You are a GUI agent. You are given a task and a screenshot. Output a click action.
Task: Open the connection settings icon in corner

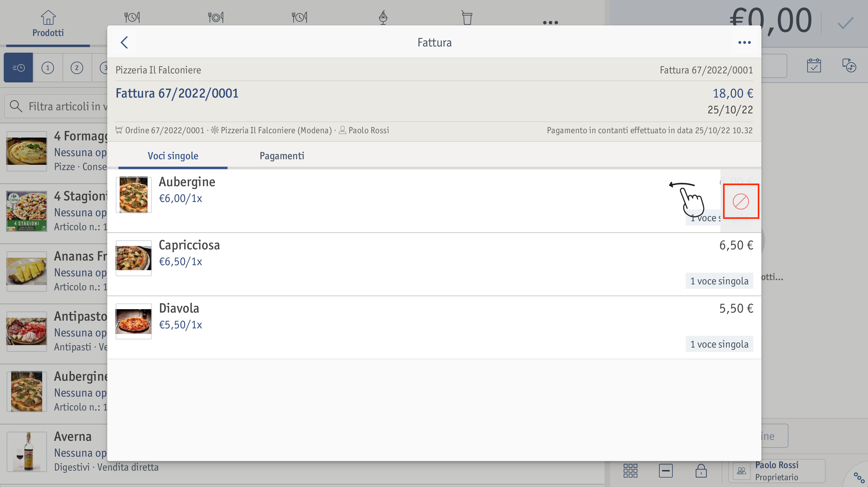859,477
